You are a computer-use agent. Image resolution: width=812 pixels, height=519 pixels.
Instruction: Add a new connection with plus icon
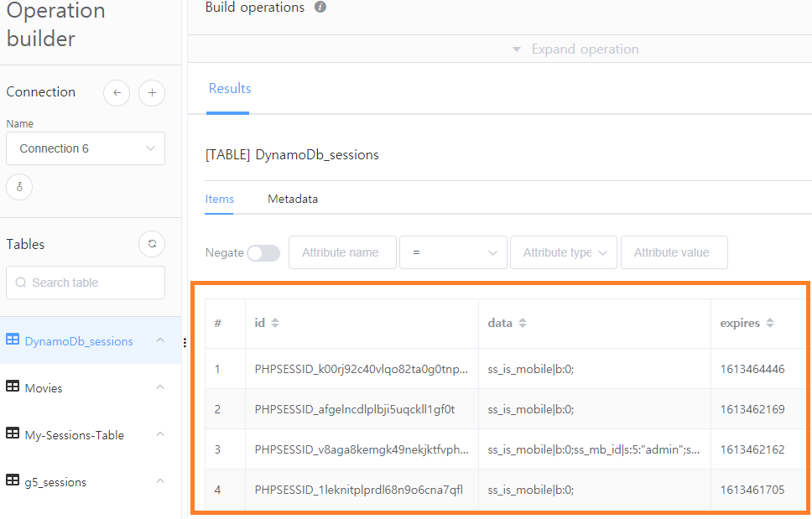[152, 92]
